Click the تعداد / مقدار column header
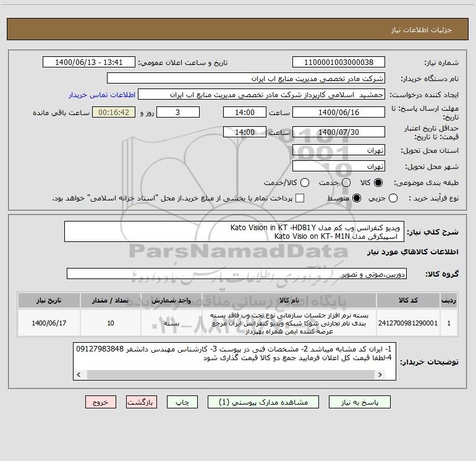 click(111, 301)
